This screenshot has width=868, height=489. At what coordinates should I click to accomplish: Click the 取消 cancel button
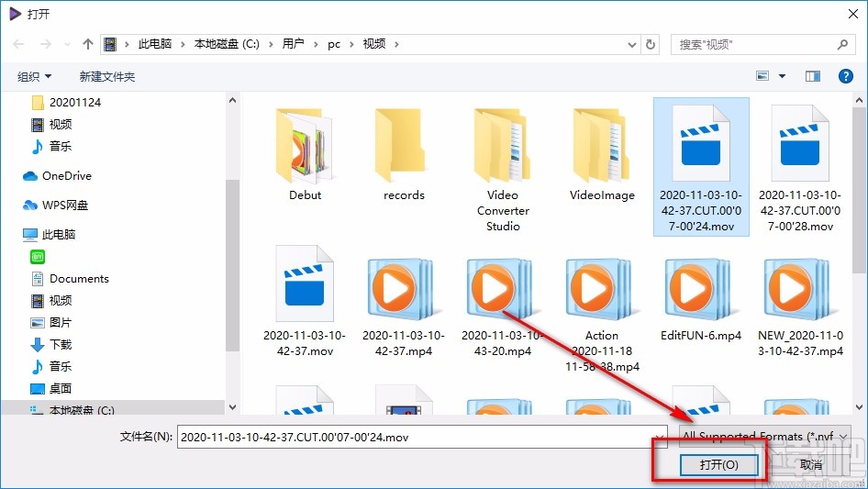tap(811, 464)
